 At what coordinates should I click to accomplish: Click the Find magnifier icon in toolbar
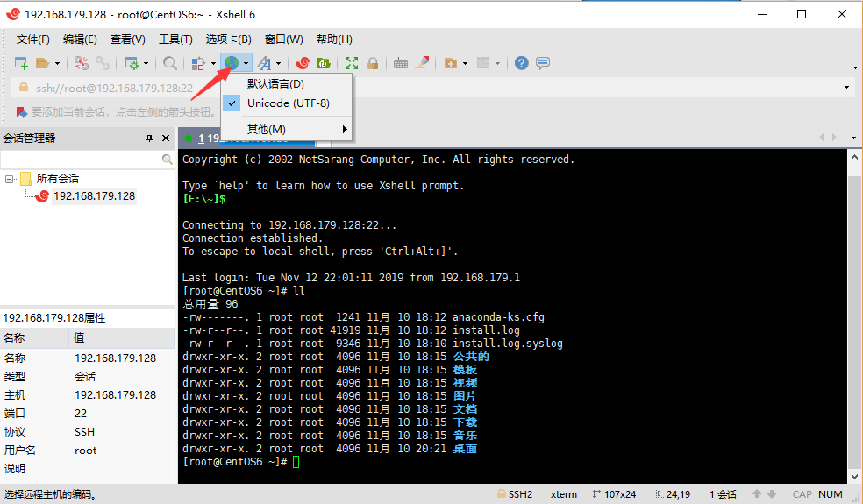click(170, 63)
